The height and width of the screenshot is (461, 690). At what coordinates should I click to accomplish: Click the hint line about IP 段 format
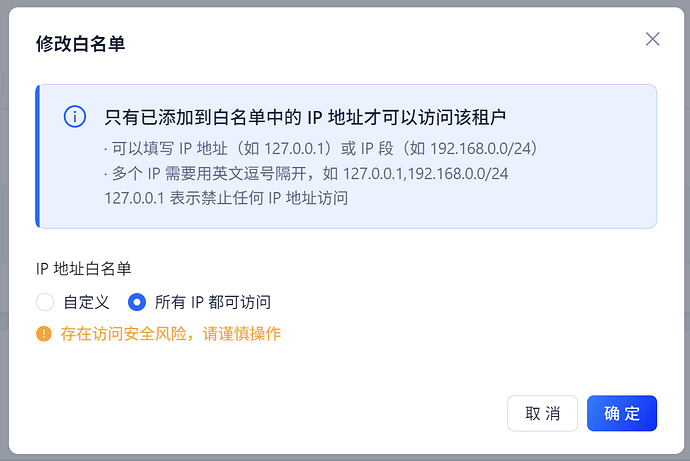coord(321,148)
